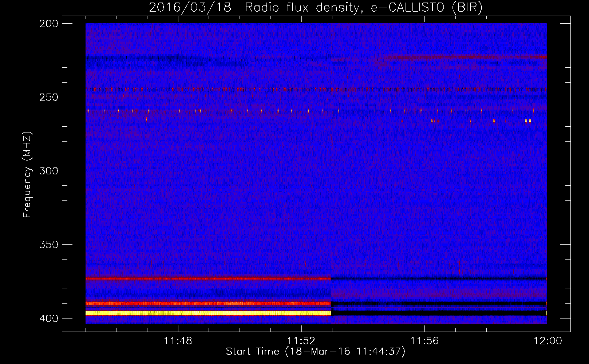This screenshot has width=589, height=364.
Task: Click the 11:52 time tick label
Action: [301, 341]
